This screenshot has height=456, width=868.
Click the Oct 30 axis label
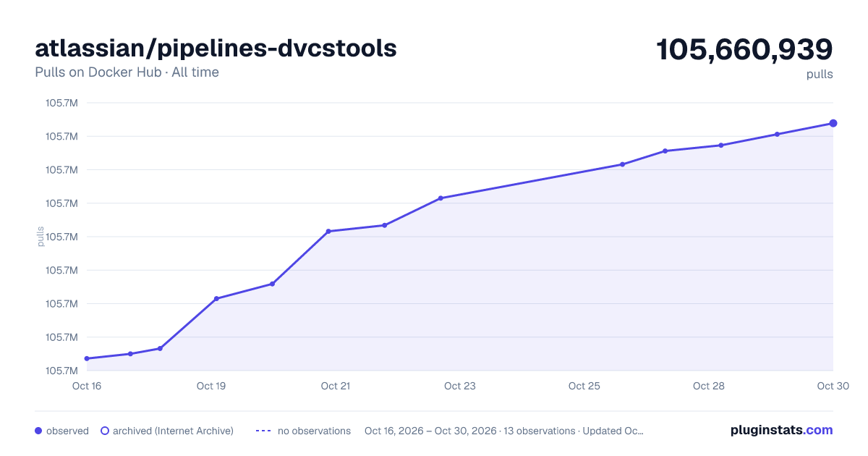point(833,386)
